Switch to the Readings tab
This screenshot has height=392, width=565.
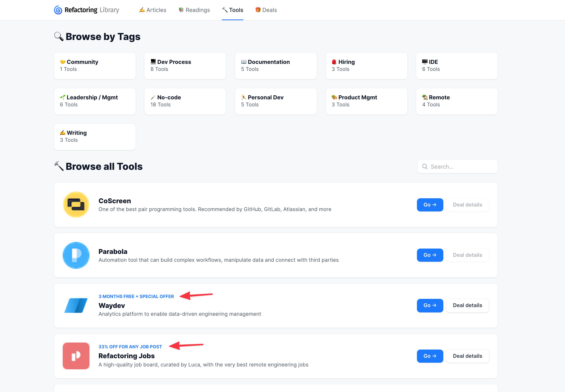pyautogui.click(x=194, y=10)
